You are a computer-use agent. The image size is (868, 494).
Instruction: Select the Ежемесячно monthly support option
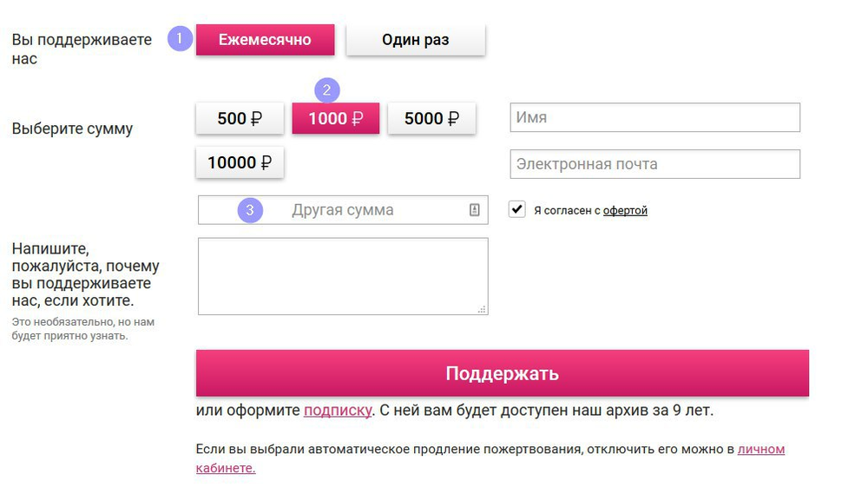[x=265, y=40]
